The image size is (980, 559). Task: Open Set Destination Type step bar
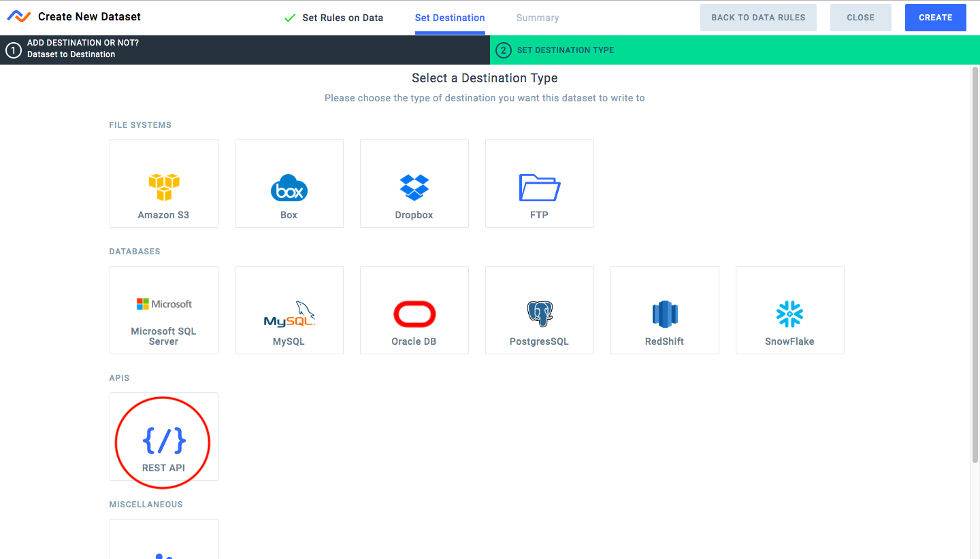pyautogui.click(x=735, y=50)
